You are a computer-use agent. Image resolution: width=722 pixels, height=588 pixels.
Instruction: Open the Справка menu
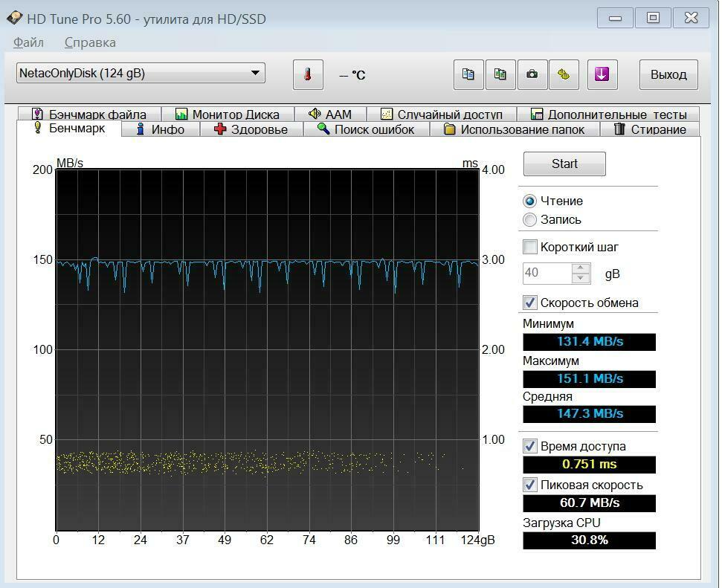90,42
